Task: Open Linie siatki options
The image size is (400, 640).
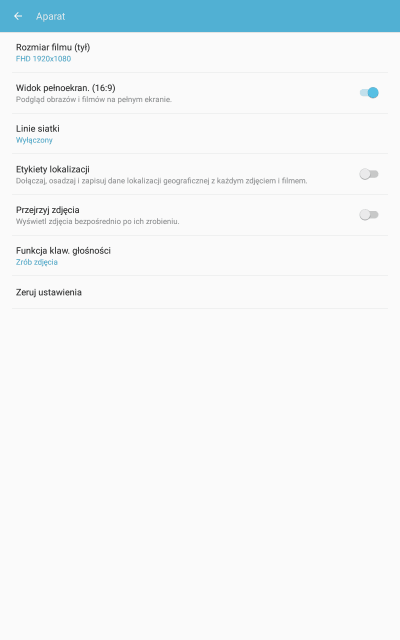Action: [200, 134]
